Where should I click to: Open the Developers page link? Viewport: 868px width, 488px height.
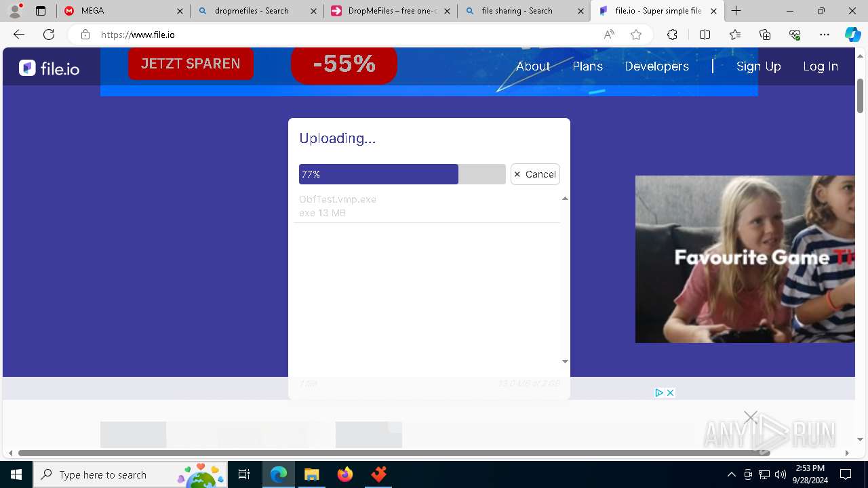coord(656,66)
